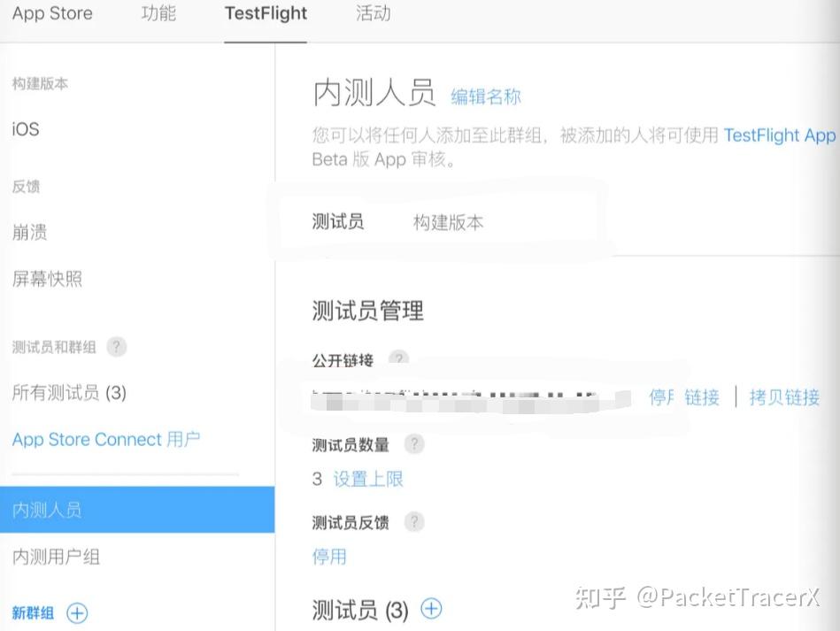The image size is (840, 631).
Task: Open App Store Connect 用户 link
Action: (x=106, y=439)
